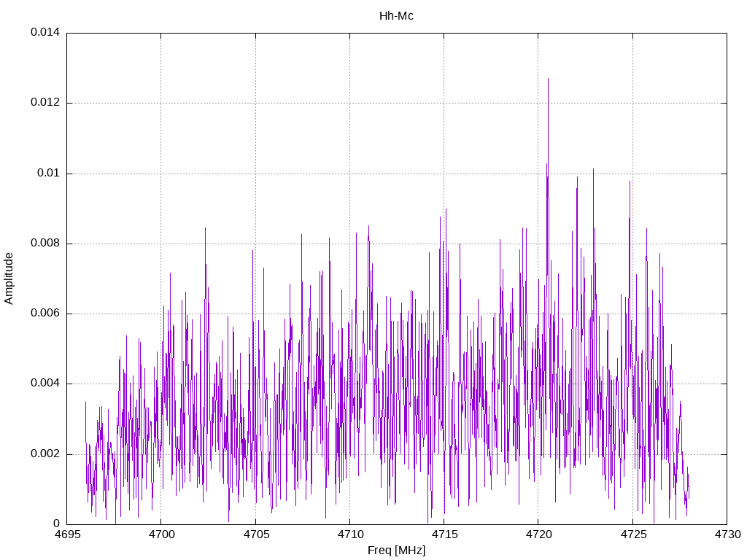The width and height of the screenshot is (747, 560).
Task: Click the 0.014 y-axis tick label
Action: point(45,32)
